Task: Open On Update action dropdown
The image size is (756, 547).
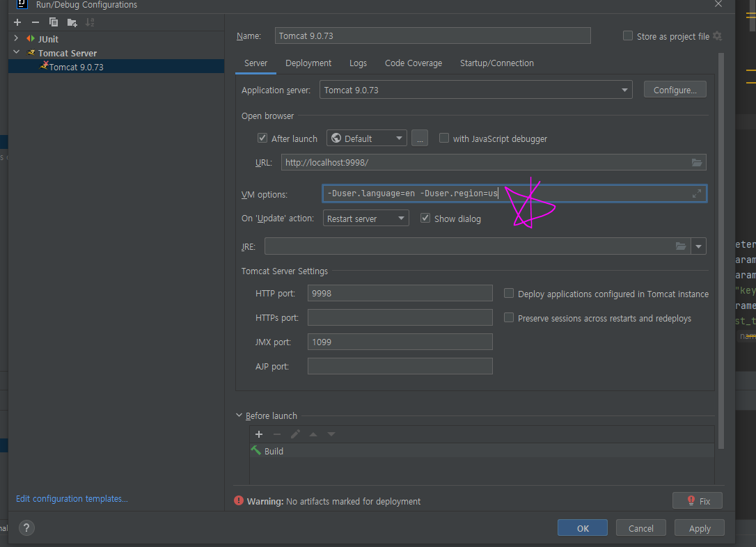Action: coord(366,219)
